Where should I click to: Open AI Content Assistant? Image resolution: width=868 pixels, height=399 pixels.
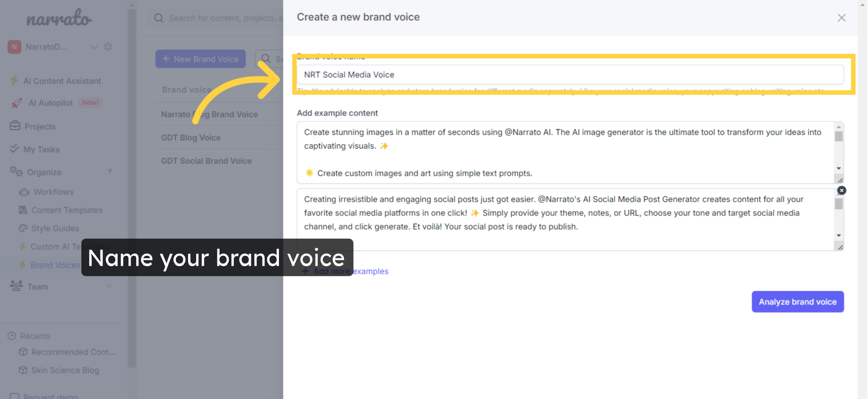62,81
